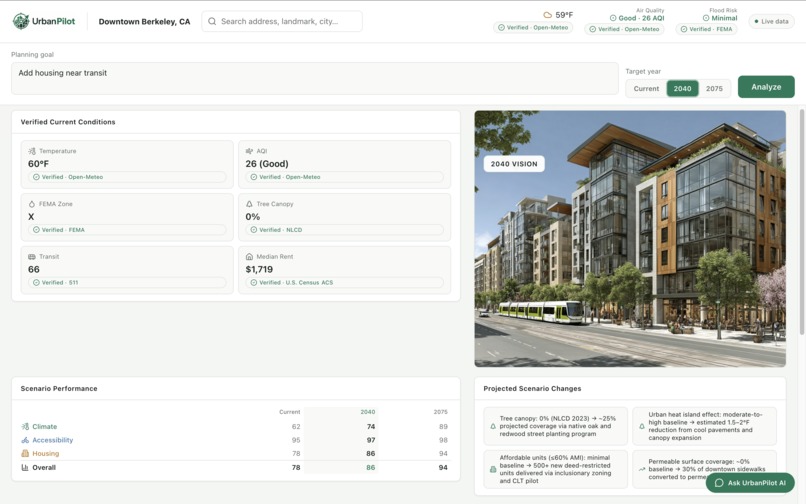This screenshot has height=504, width=806.
Task: Click the Overall row chart icon
Action: point(25,467)
